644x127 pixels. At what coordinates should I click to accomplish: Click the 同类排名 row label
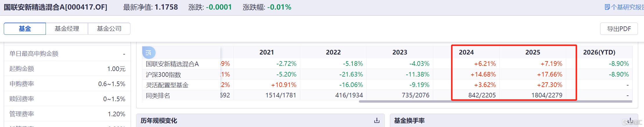click(x=158, y=95)
